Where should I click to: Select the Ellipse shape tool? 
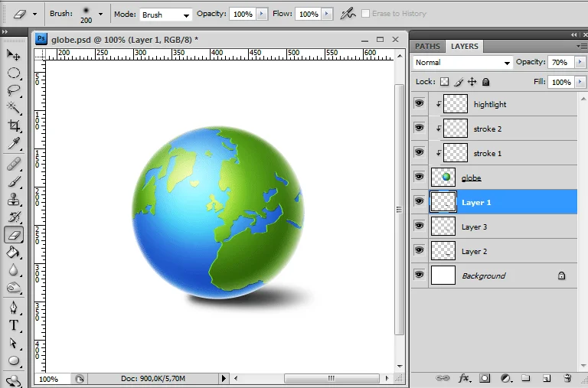[14, 360]
